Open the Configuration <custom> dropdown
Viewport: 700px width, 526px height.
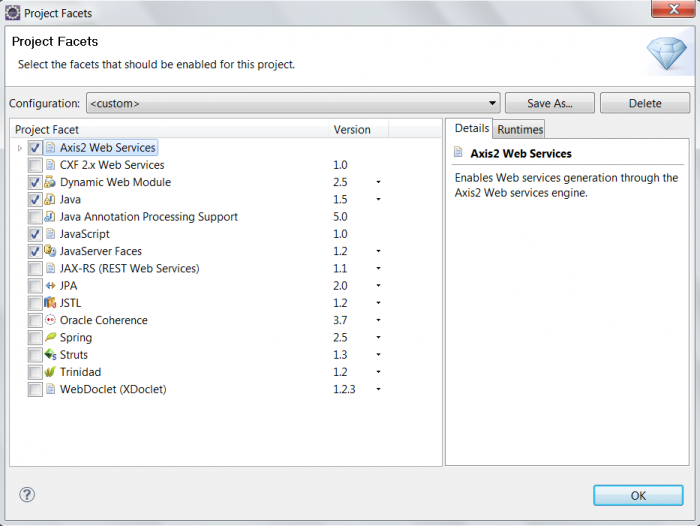click(x=293, y=103)
